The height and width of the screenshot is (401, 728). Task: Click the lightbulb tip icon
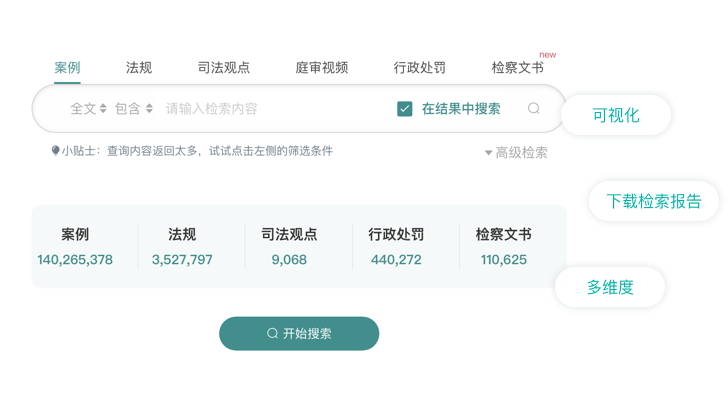coord(55,152)
